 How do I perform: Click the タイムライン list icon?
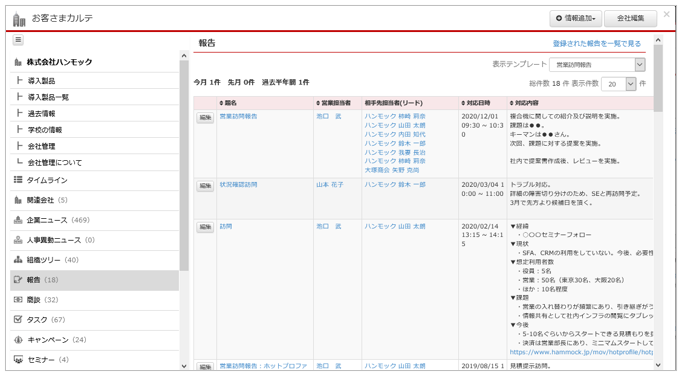(x=18, y=179)
